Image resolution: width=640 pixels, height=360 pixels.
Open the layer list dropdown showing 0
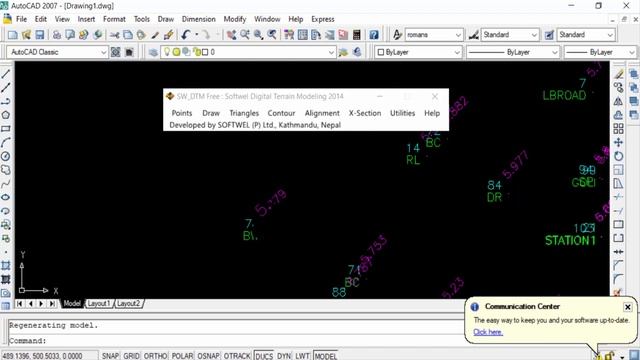pyautogui.click(x=331, y=52)
